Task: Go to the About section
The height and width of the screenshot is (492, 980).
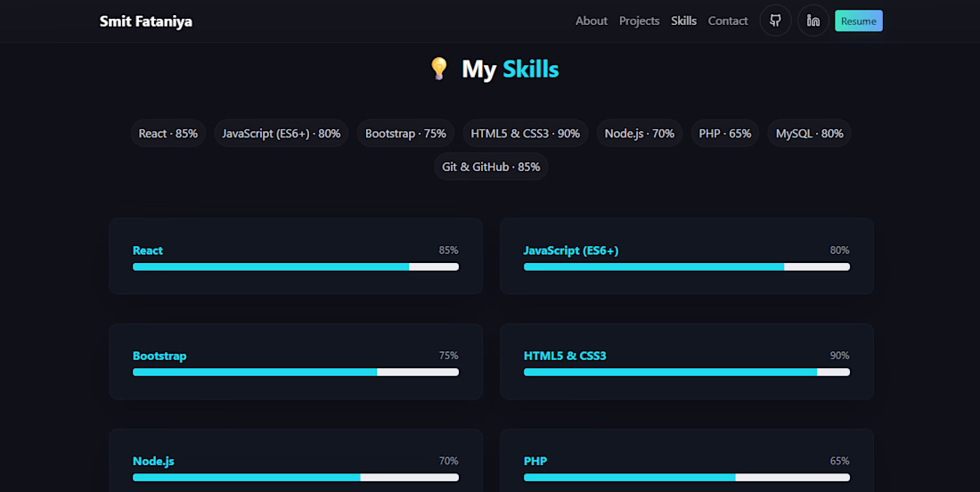Action: pyautogui.click(x=592, y=20)
